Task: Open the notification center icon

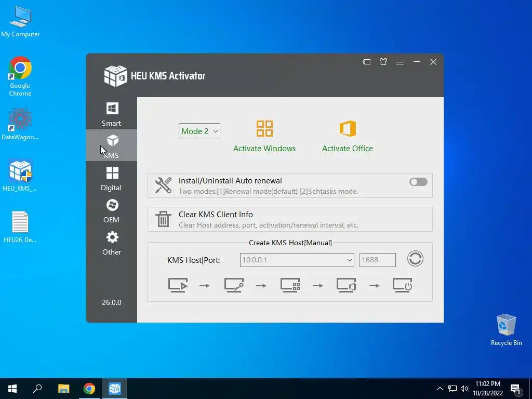Action: point(516,390)
